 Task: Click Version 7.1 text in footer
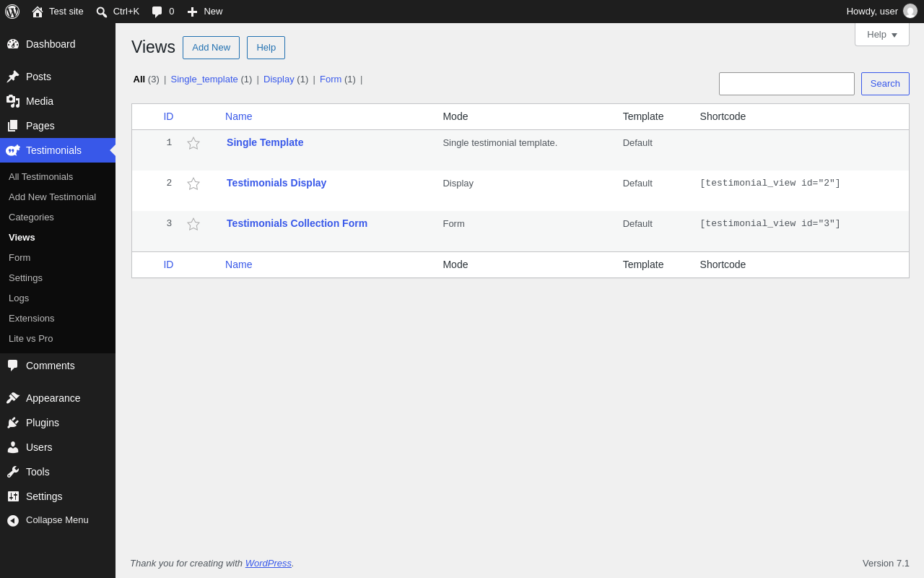886,564
